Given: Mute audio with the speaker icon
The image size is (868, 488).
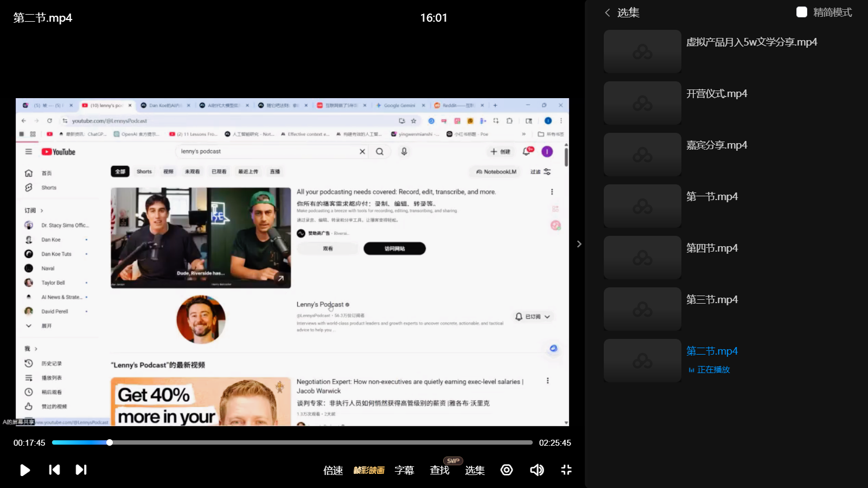Looking at the screenshot, I should pyautogui.click(x=537, y=470).
